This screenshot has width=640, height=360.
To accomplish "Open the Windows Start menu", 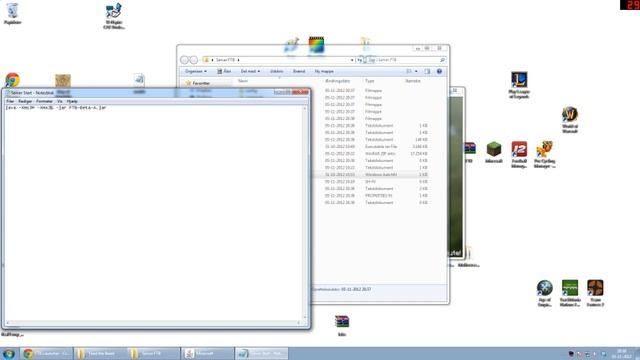I will tap(9, 353).
